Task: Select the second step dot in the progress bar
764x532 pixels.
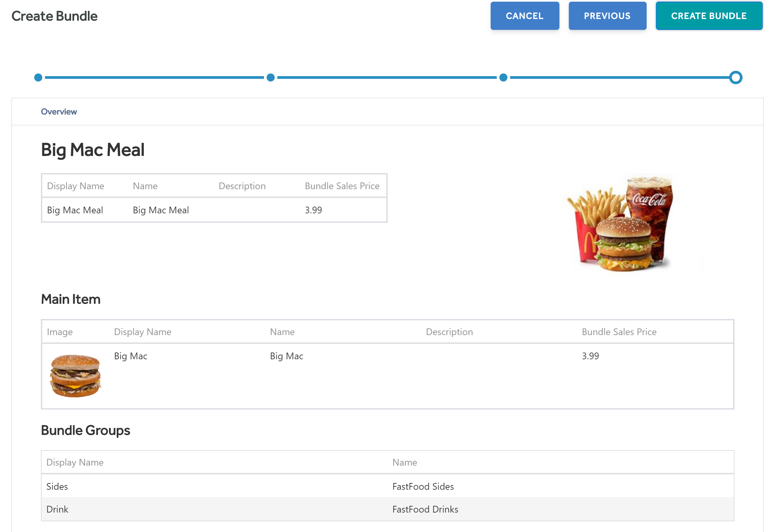Action: pyautogui.click(x=271, y=77)
